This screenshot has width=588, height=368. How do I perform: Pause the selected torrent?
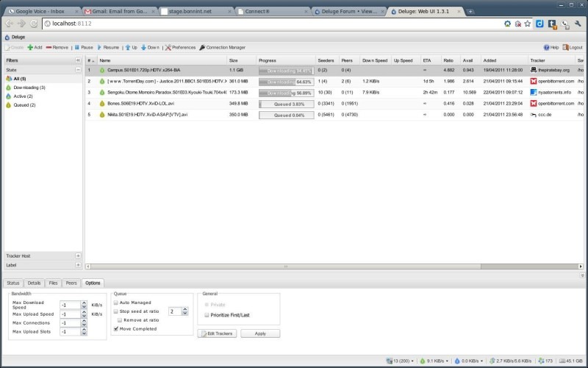(x=84, y=48)
